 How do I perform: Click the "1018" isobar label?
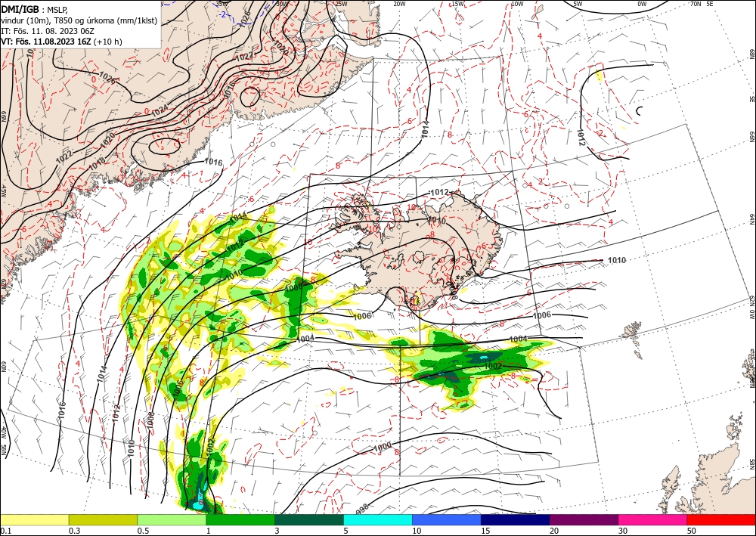[98, 163]
